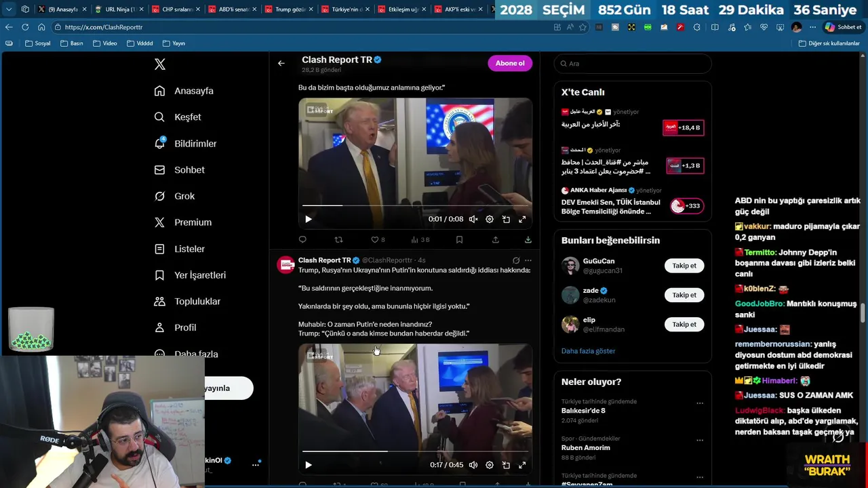Add page to favorites star
This screenshot has height=488, width=868.
point(583,27)
